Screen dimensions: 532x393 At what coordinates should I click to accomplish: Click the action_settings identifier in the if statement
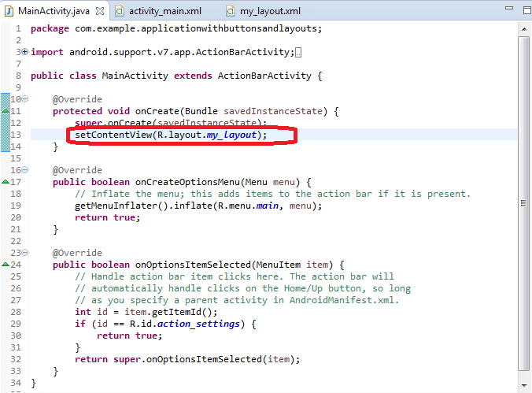[x=202, y=324]
